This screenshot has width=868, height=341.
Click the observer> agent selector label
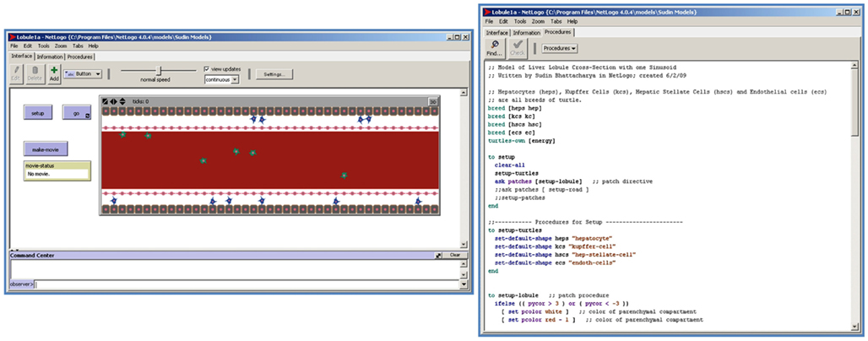(x=22, y=284)
